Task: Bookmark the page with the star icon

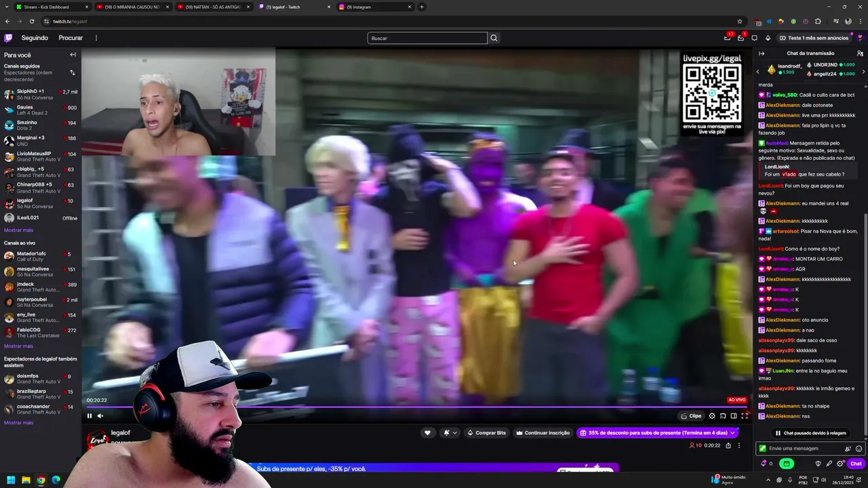Action: tap(740, 21)
